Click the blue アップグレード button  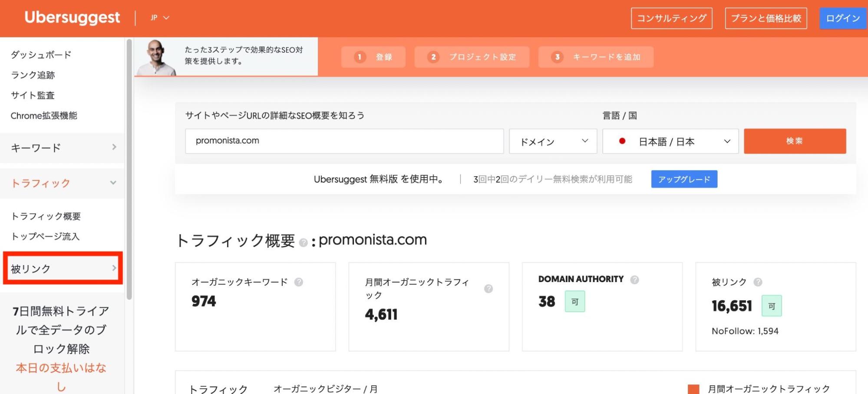[684, 179]
